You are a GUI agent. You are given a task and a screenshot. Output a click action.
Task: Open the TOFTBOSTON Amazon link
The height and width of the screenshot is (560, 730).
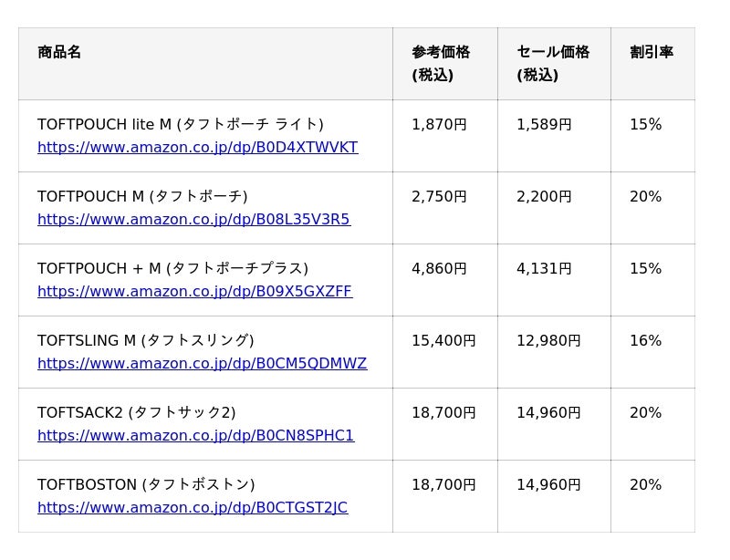(193, 508)
